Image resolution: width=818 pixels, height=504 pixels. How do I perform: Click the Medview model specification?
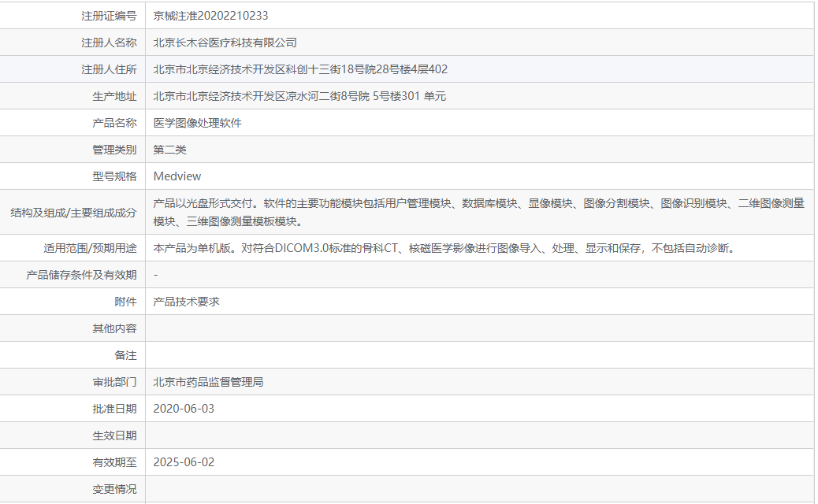177,176
